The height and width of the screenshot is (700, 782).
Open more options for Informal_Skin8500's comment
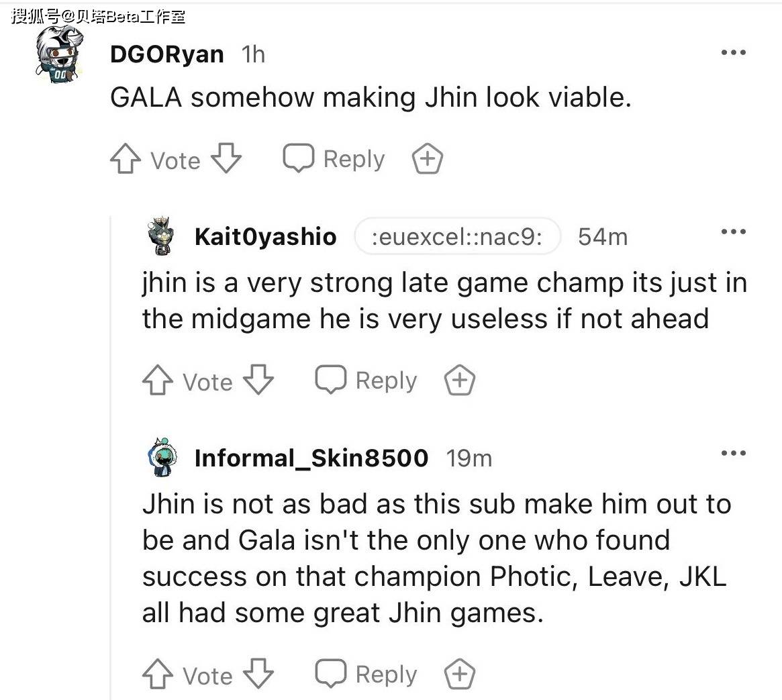click(733, 454)
